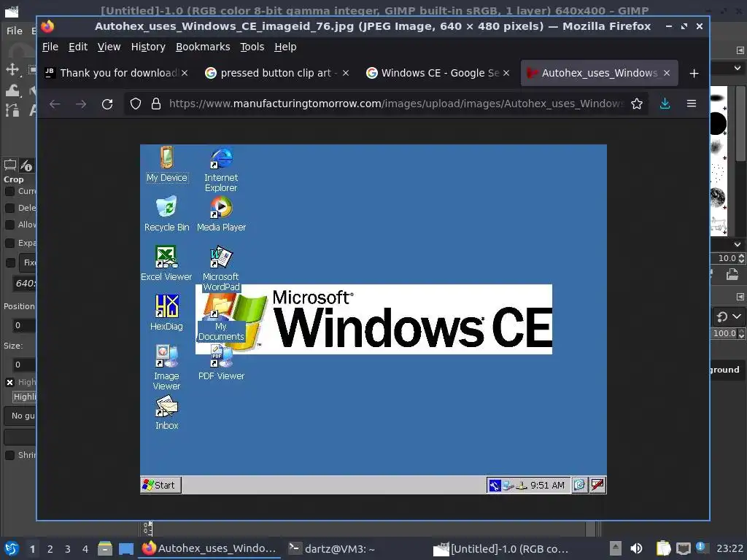Toggle the 'Shrin' checkbox in Crop options
747x560 pixels.
click(x=9, y=455)
